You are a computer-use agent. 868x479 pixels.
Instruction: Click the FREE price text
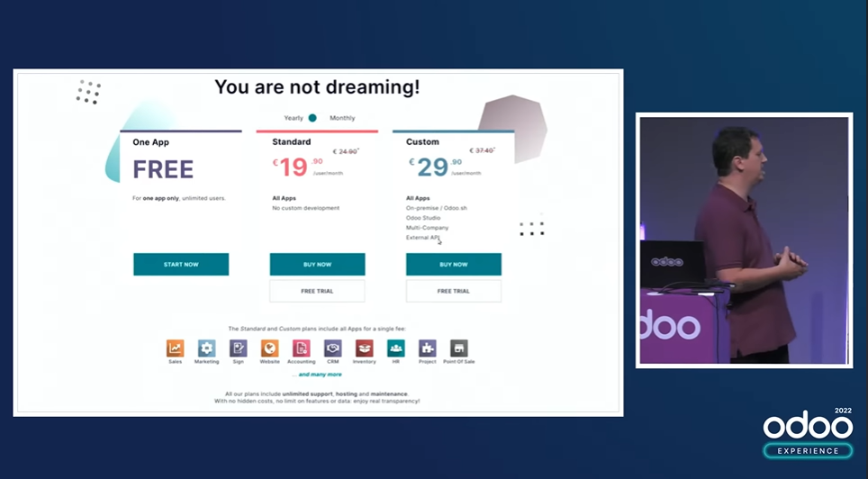(163, 169)
